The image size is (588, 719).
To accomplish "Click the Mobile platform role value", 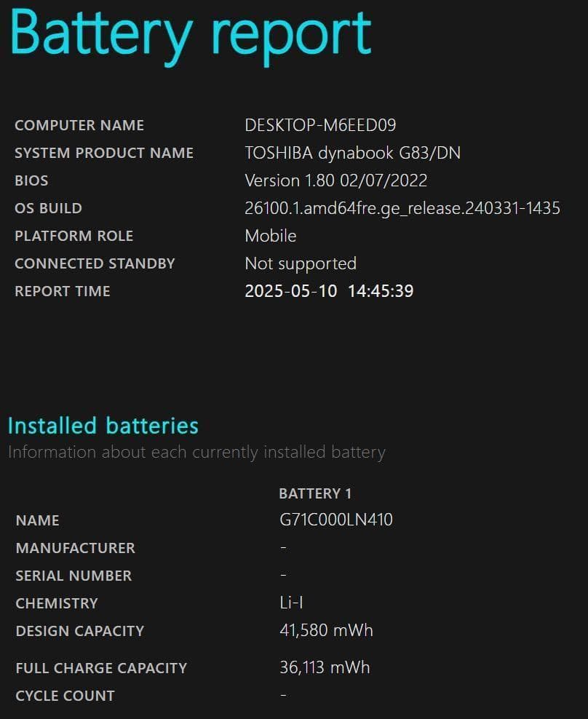I will [x=270, y=236].
